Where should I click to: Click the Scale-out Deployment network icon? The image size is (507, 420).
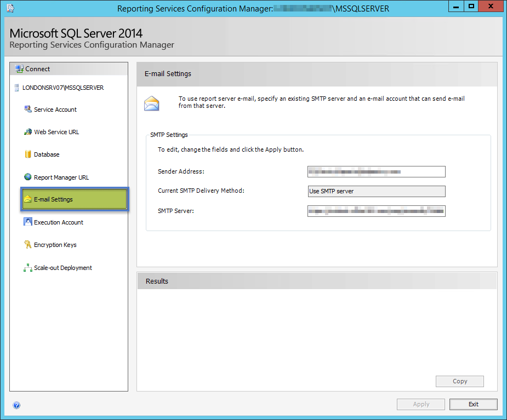tap(28, 268)
